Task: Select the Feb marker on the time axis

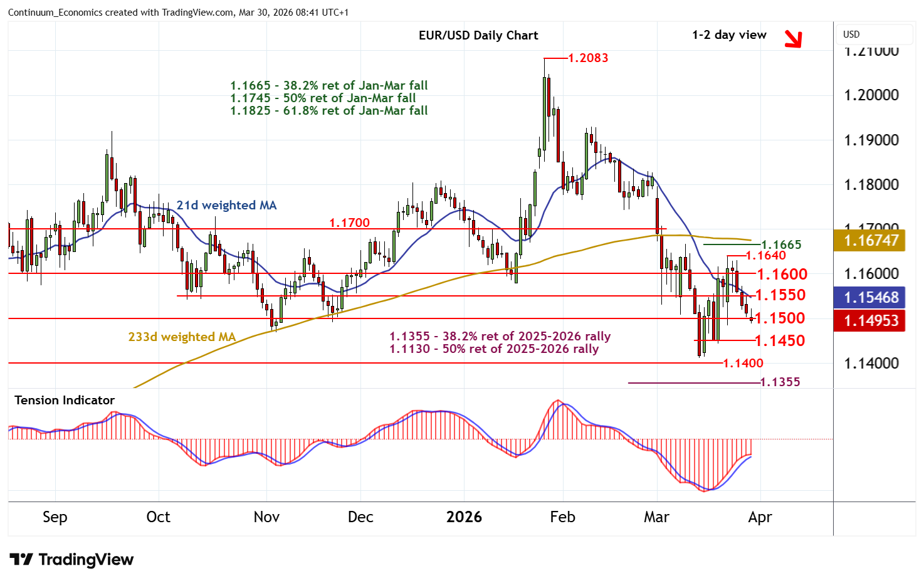Action: pos(562,517)
